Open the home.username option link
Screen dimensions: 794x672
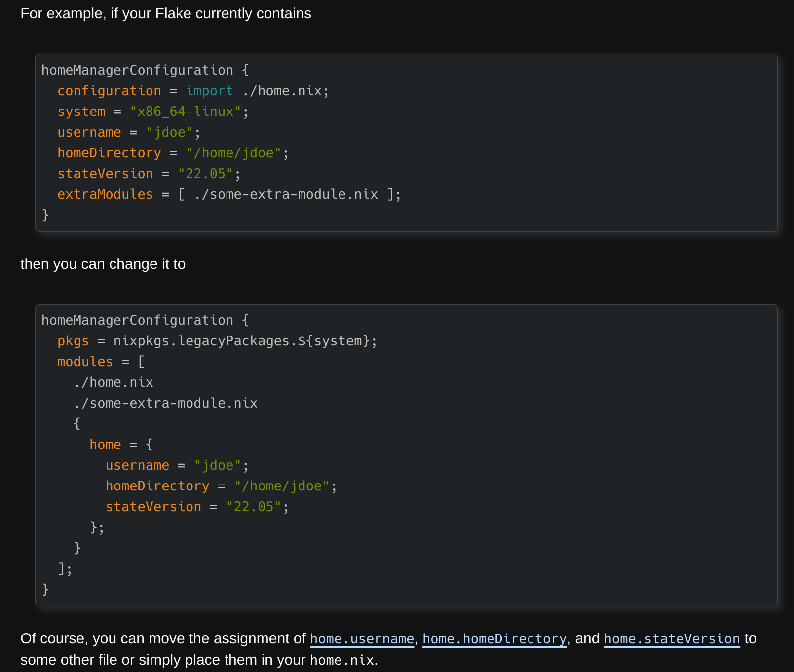[362, 639]
